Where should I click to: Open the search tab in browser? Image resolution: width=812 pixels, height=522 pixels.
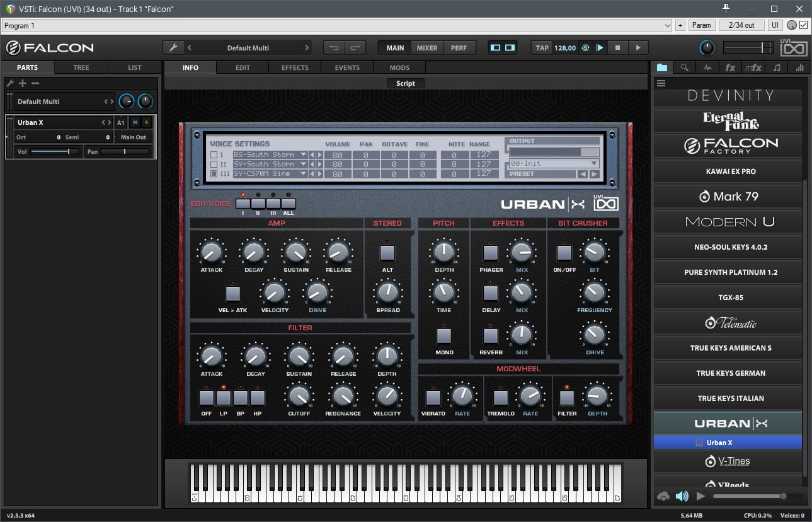(x=685, y=67)
